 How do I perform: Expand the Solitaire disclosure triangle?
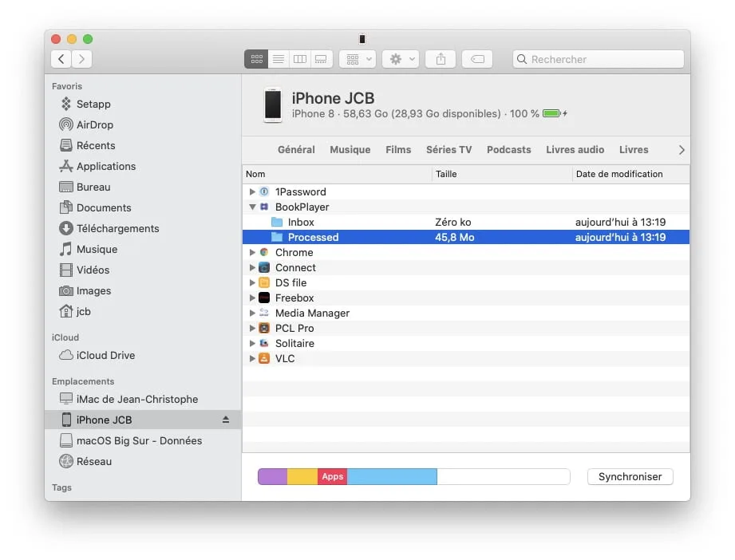point(252,343)
